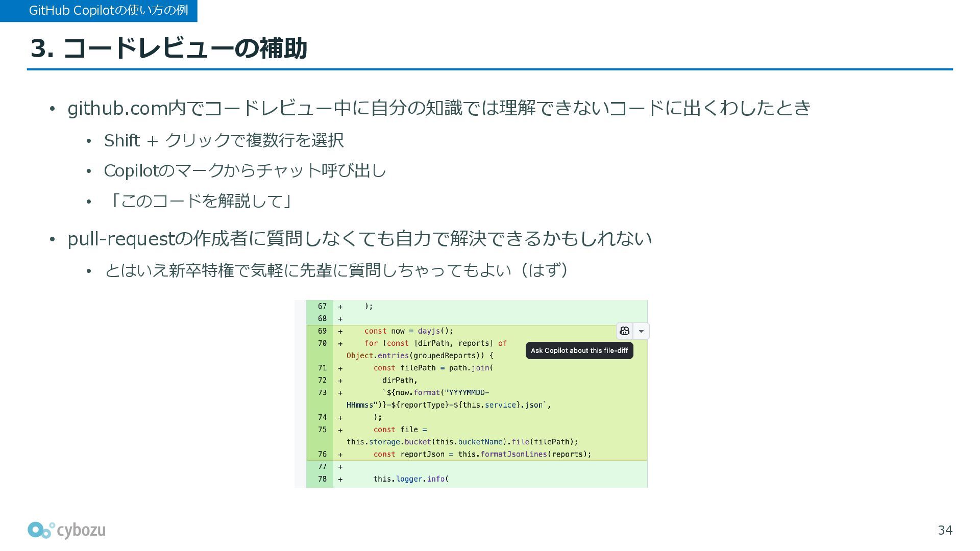Select line number 74 in the diff
Image resolution: width=980 pixels, height=551 pixels.
(x=322, y=417)
